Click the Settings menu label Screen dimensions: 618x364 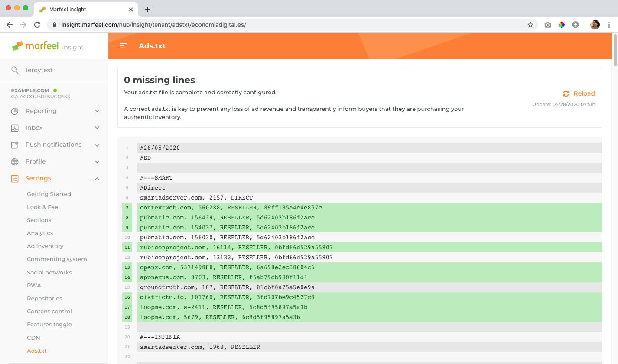coord(38,178)
